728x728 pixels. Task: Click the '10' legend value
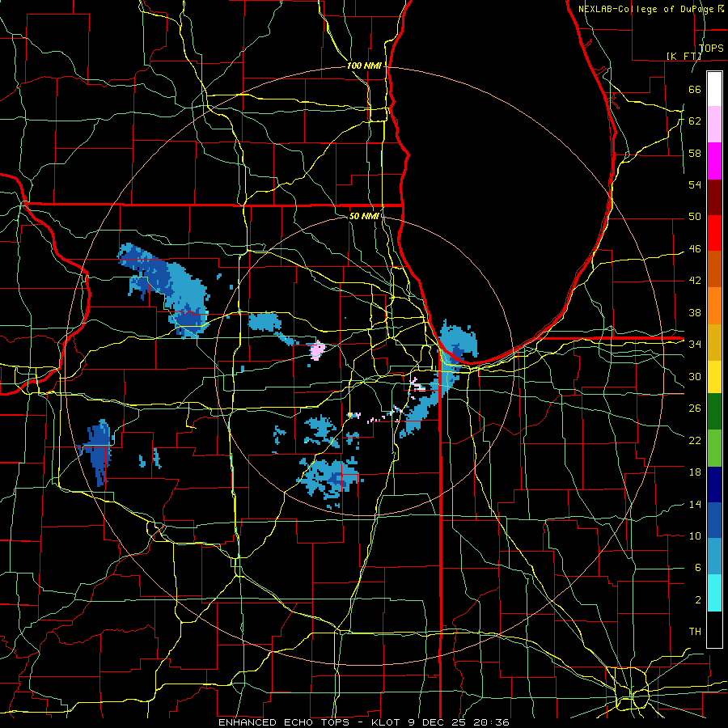[x=695, y=536]
